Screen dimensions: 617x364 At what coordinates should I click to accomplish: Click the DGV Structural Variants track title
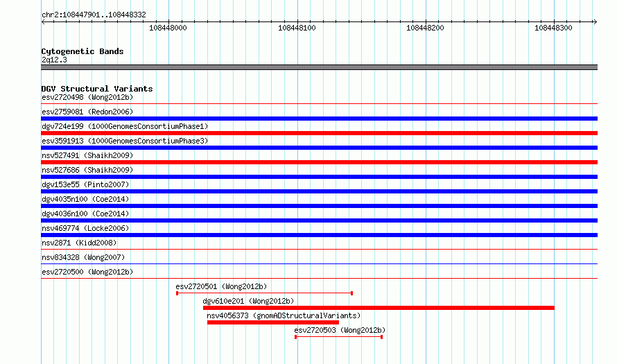click(97, 89)
